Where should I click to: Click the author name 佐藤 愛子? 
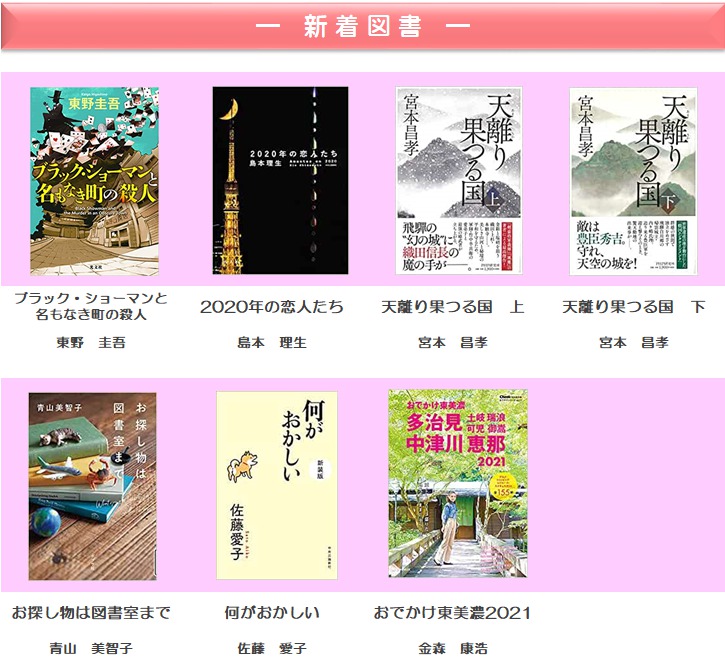coord(272,649)
